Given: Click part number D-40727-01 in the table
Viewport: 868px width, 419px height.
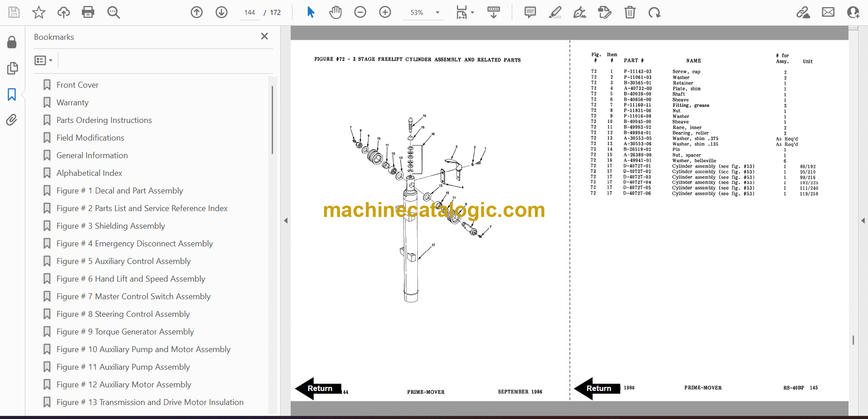Looking at the screenshot, I should [x=637, y=166].
